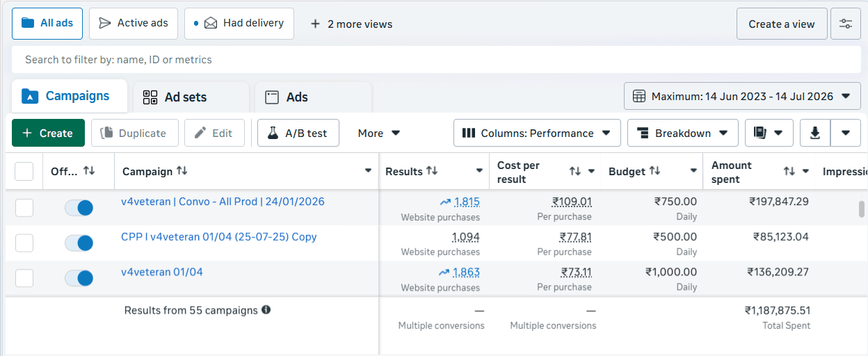Sort the Results column arrows icon
This screenshot has width=868, height=356.
coord(432,171)
